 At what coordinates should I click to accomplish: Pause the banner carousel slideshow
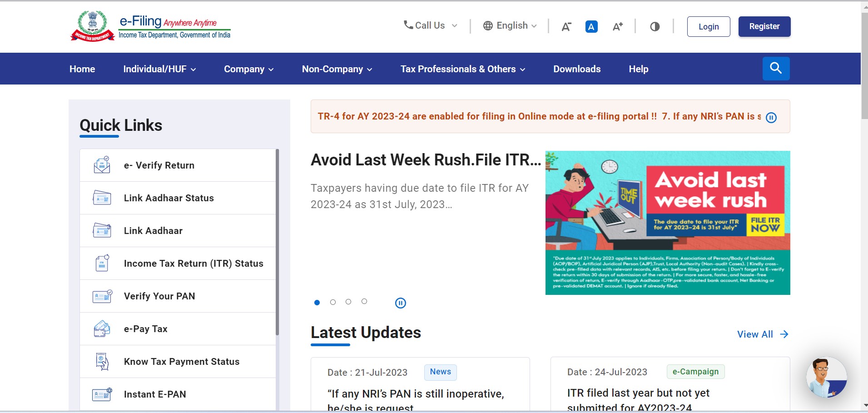click(400, 303)
